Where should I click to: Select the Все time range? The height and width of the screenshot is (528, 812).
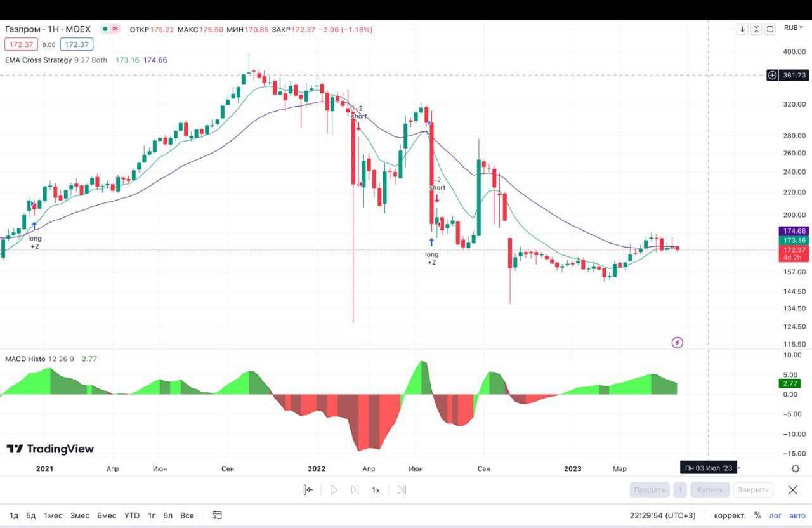click(x=187, y=515)
